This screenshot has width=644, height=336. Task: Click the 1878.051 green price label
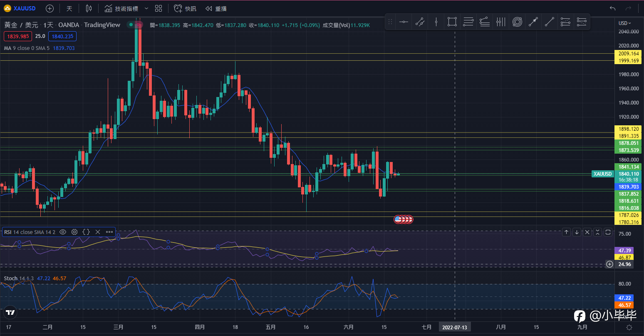[629, 143]
